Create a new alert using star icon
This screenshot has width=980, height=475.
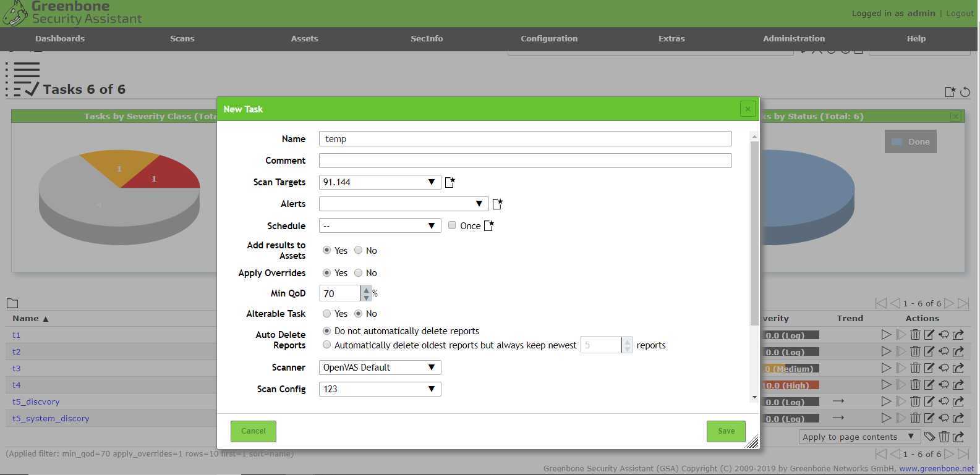click(497, 204)
